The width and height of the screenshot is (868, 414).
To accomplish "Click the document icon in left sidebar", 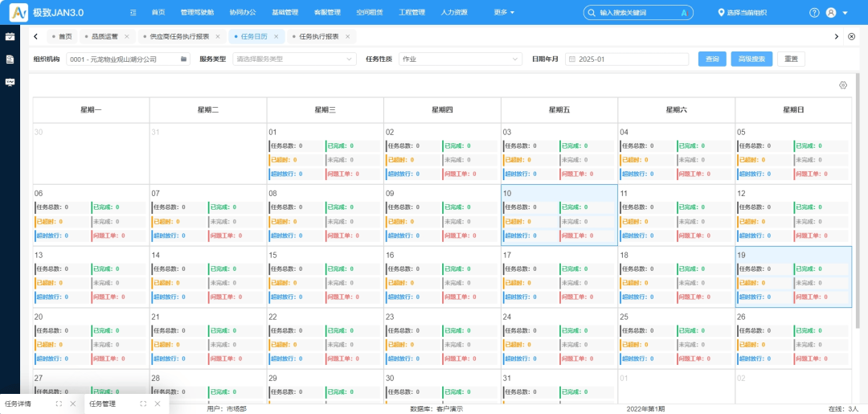I will coord(10,59).
